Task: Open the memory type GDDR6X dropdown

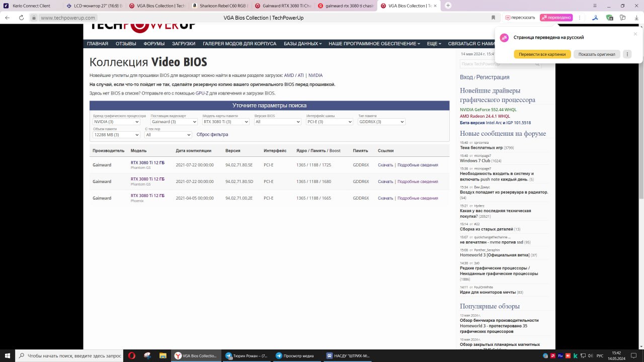Action: pos(381,122)
